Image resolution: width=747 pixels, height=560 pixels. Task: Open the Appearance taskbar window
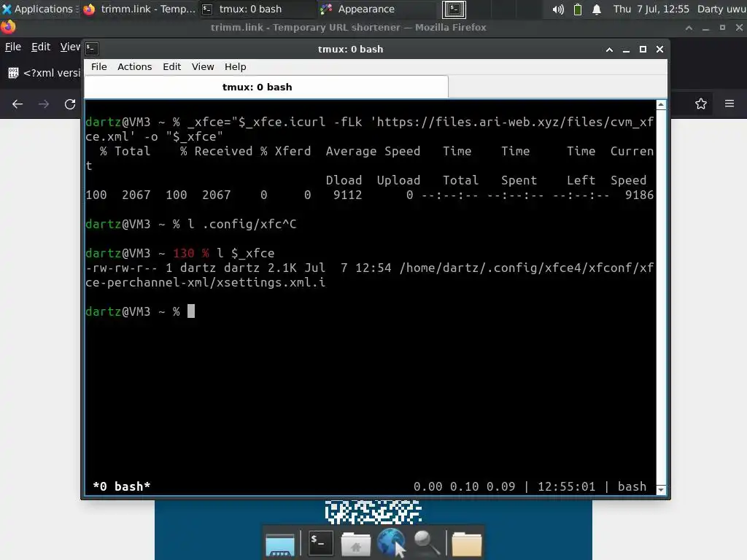click(x=376, y=9)
